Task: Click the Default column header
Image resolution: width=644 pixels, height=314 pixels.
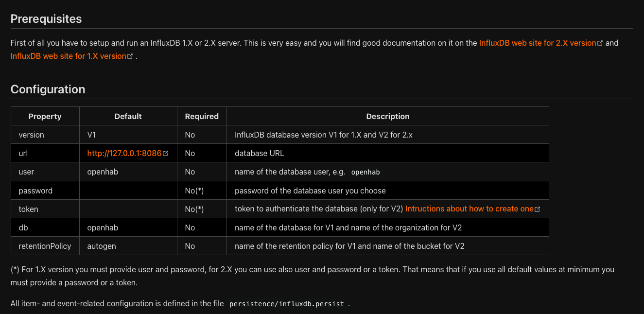Action: (x=128, y=116)
